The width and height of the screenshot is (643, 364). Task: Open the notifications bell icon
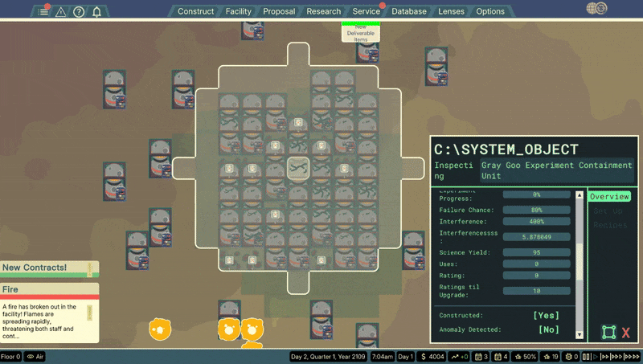pos(96,12)
